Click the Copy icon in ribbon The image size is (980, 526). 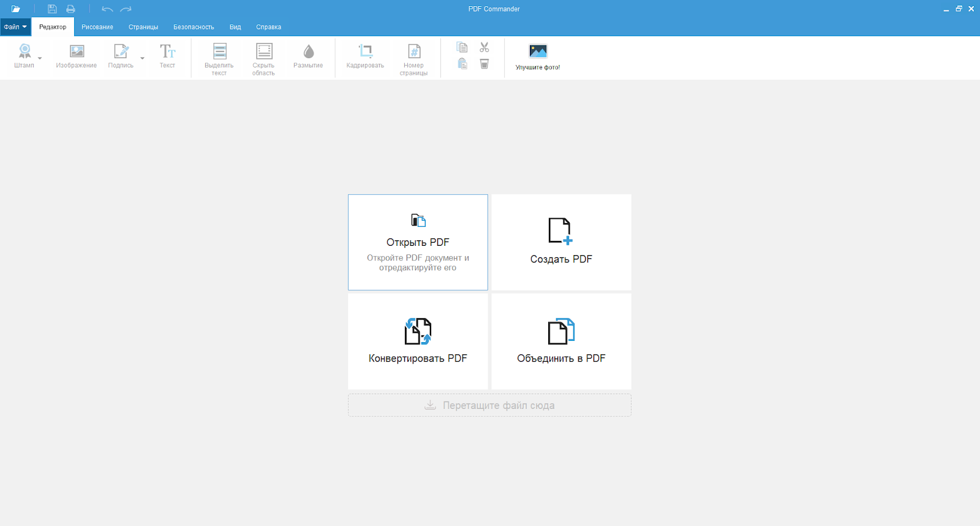click(x=462, y=47)
